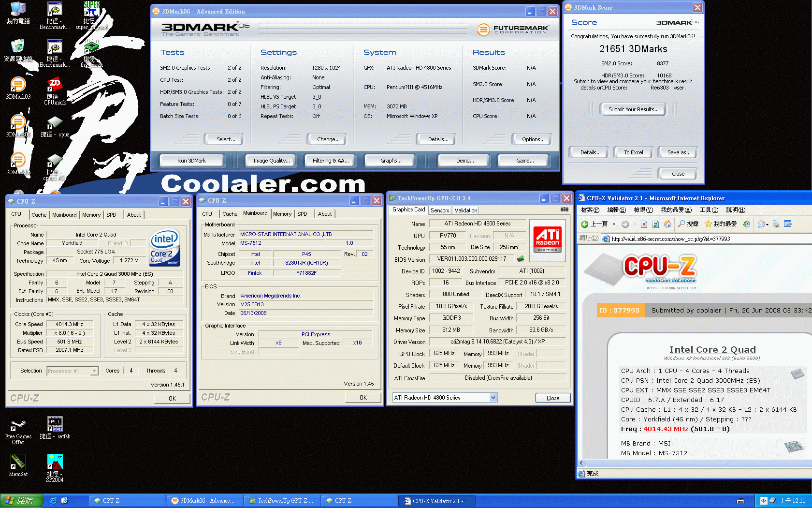Image resolution: width=812 pixels, height=508 pixels.
Task: Open SPD tab in Mainboard CPU-Z window
Action: click(303, 214)
